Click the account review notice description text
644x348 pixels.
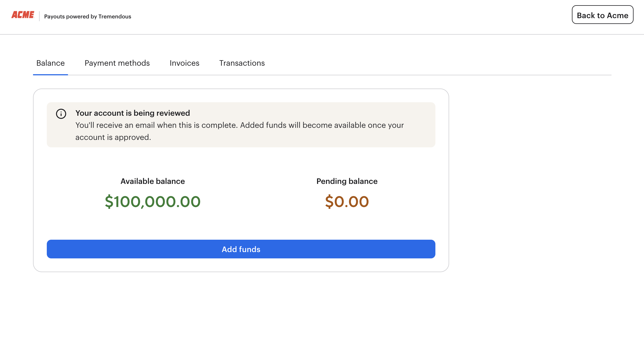[239, 131]
